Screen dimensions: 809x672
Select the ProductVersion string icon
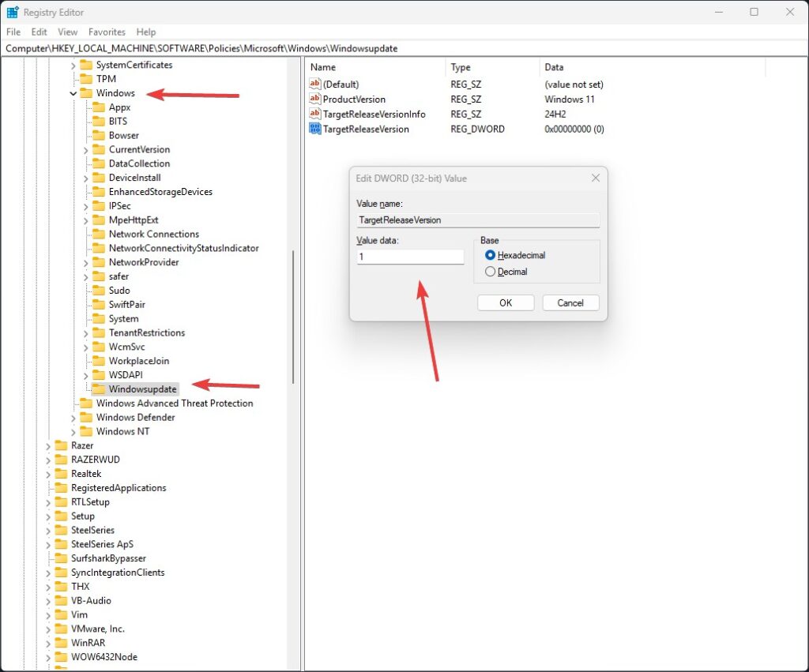[314, 99]
